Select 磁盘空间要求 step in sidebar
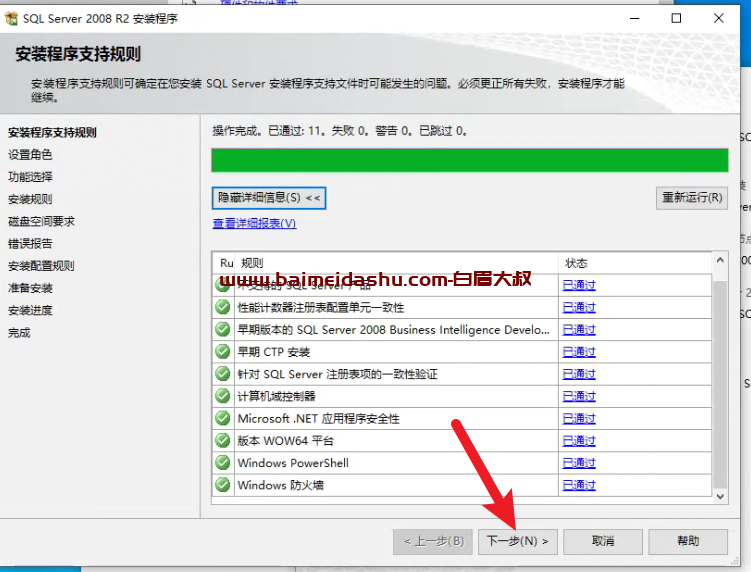The width and height of the screenshot is (751, 572). (41, 221)
